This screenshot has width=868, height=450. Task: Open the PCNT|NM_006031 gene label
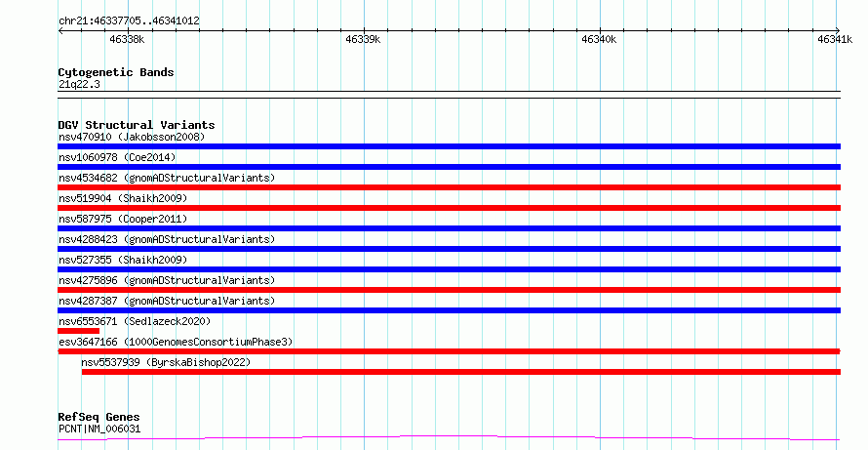click(x=99, y=429)
